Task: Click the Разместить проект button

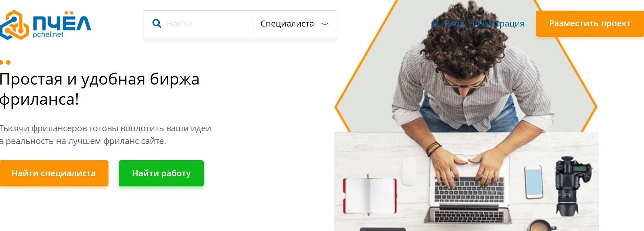Action: pos(590,23)
